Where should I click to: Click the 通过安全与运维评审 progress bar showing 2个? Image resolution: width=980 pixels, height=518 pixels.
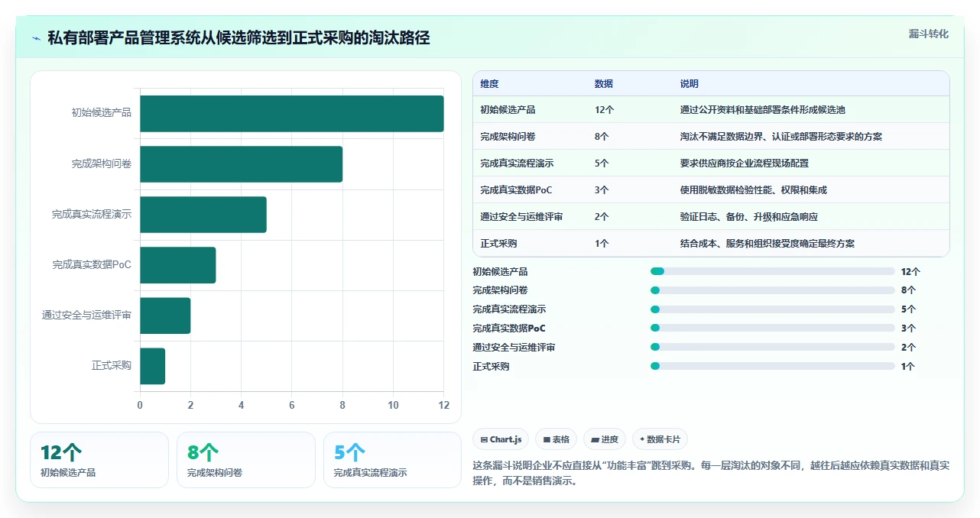pos(772,347)
